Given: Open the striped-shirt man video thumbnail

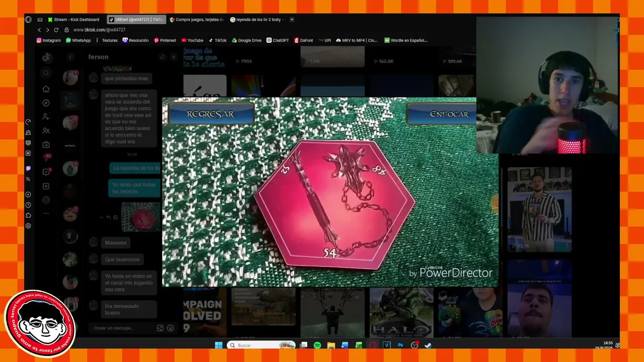Looking at the screenshot, I should pyautogui.click(x=539, y=210).
